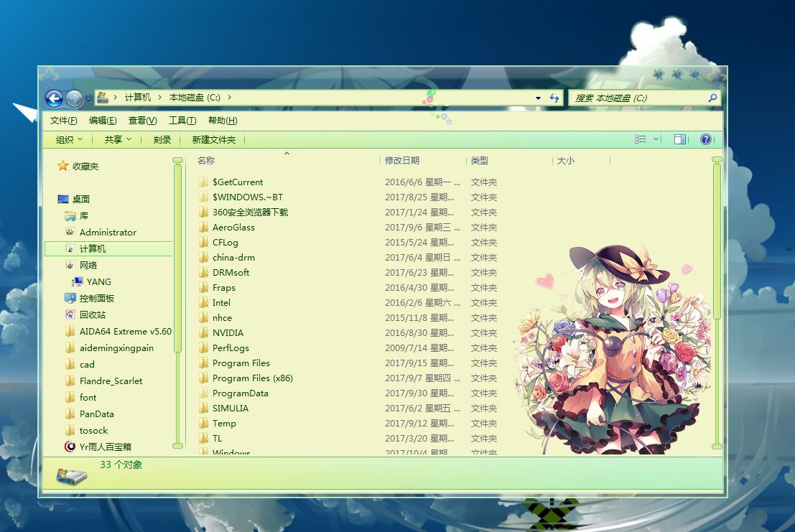Select the Program Files (x86) folder

click(x=253, y=378)
